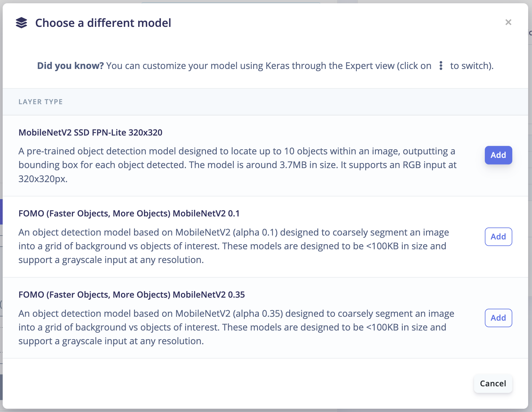
Task: Click empty area above the Cancel button
Action: pos(493,366)
